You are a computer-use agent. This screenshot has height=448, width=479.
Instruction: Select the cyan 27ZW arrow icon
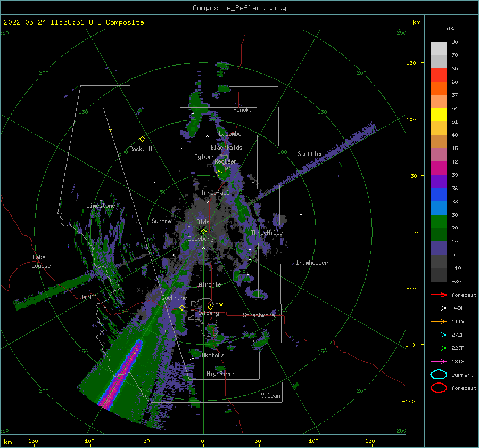click(439, 335)
